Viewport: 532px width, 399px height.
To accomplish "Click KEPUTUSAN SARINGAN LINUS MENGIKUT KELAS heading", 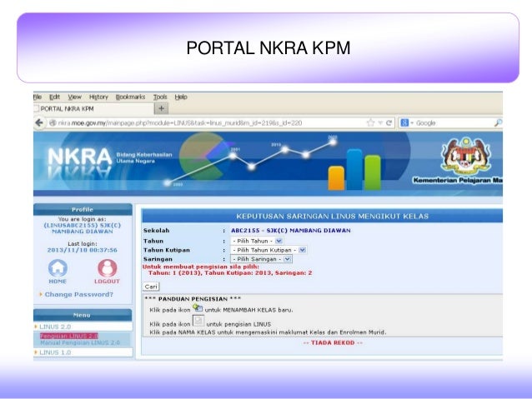I will coord(332,217).
